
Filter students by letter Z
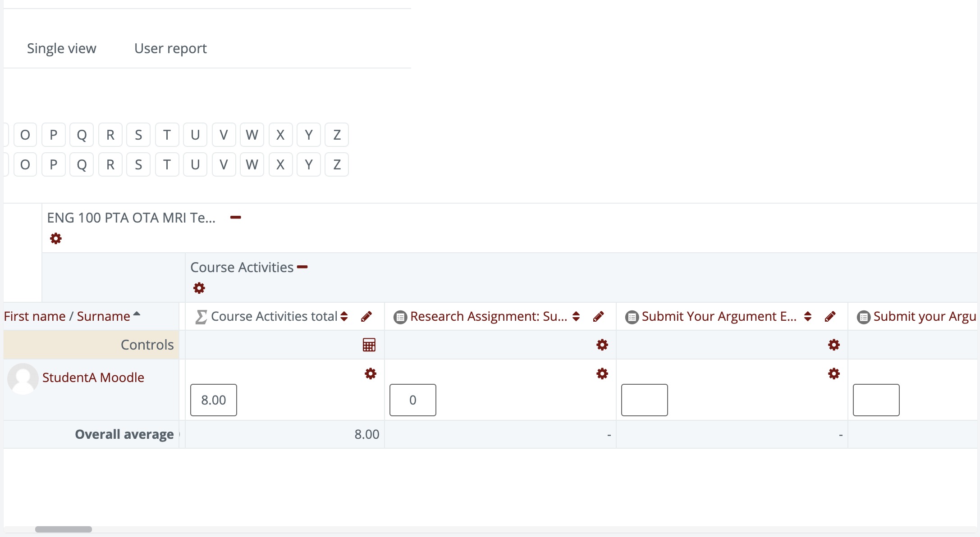(337, 135)
